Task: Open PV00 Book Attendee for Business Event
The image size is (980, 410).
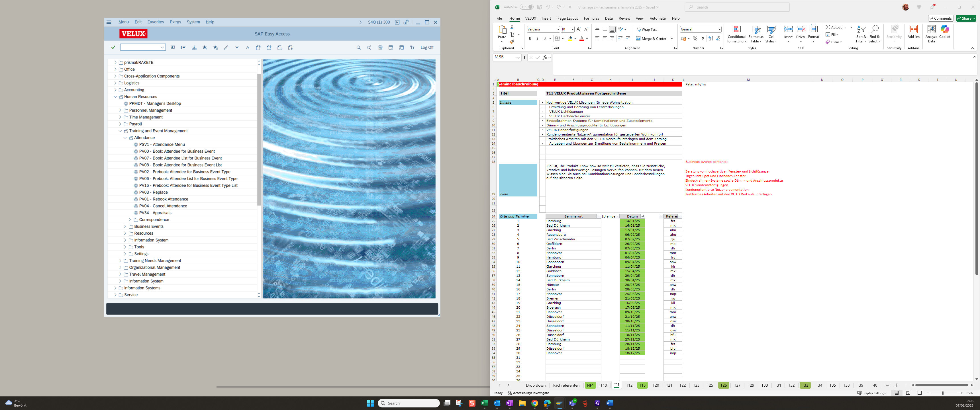Action: point(177,151)
